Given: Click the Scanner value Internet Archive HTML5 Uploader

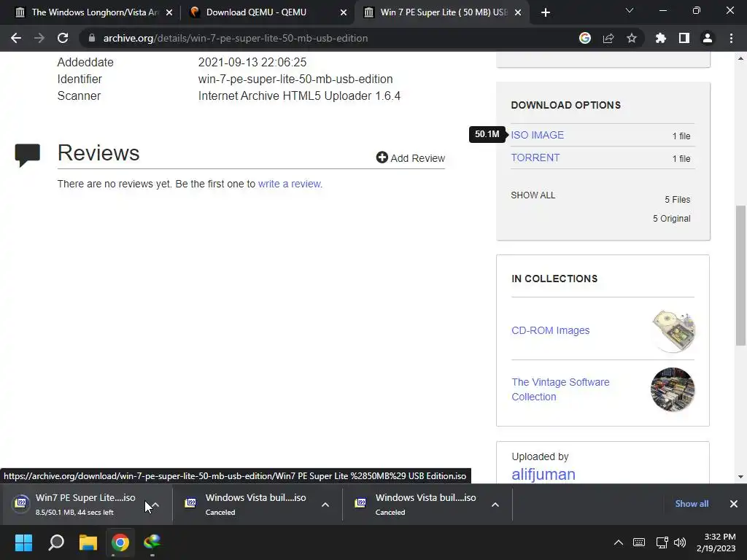Looking at the screenshot, I should [x=299, y=96].
